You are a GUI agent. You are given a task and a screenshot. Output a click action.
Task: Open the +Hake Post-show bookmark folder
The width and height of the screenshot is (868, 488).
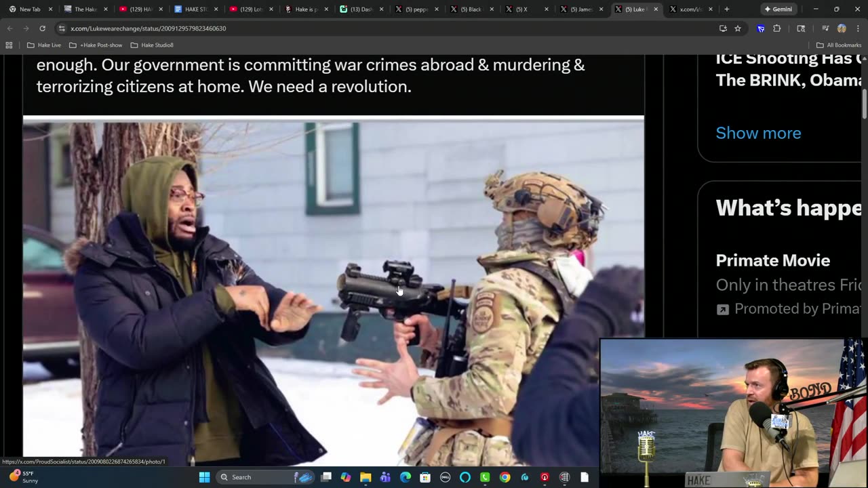click(96, 45)
